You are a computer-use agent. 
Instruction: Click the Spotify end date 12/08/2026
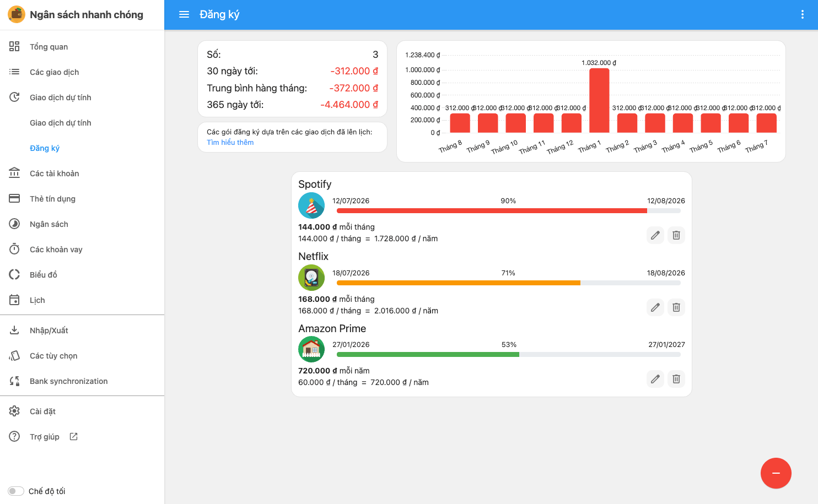click(666, 201)
